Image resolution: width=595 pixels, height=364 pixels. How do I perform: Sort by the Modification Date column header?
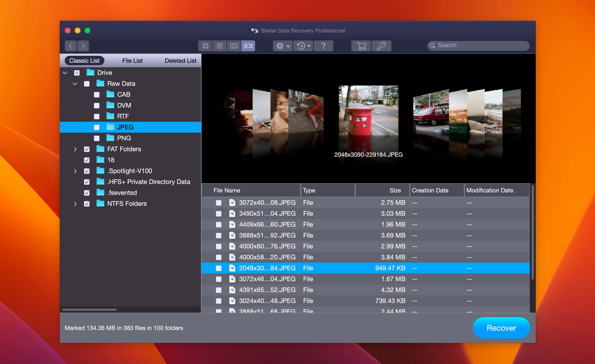497,190
